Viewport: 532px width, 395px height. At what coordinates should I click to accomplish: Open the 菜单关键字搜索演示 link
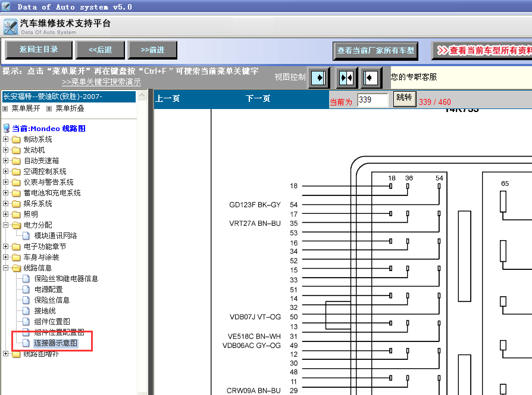pyautogui.click(x=101, y=82)
